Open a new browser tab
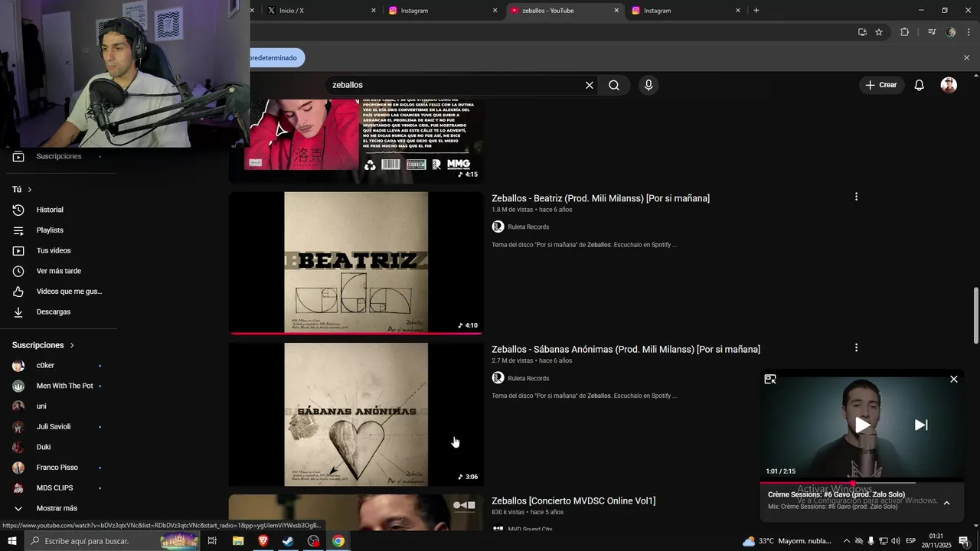980x551 pixels. point(756,10)
